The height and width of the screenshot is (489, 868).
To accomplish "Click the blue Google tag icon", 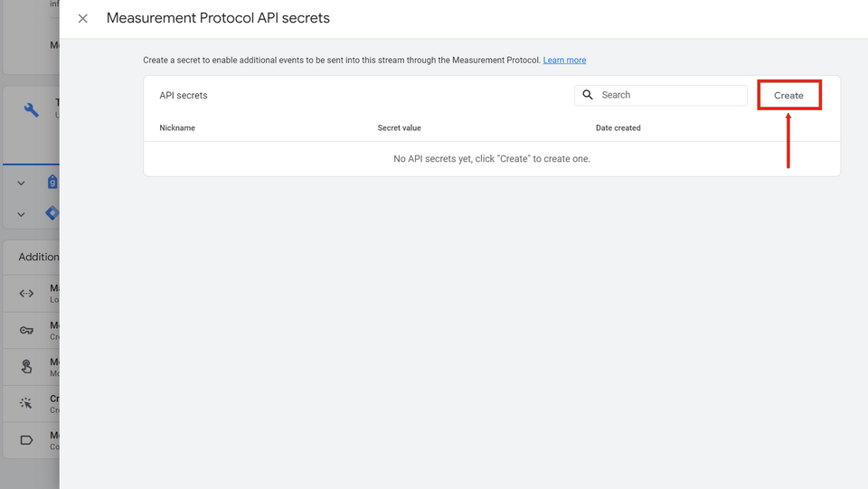I will click(52, 183).
